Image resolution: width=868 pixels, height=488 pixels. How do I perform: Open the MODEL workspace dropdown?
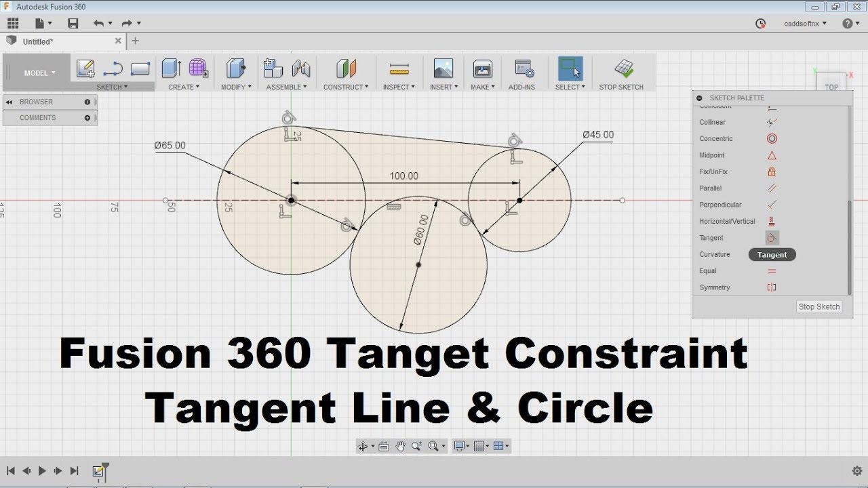39,73
